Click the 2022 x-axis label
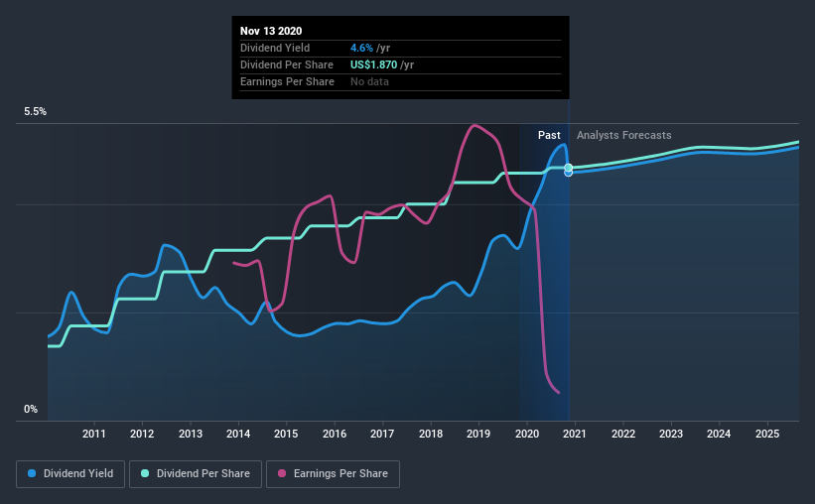This screenshot has width=815, height=504. coord(623,434)
